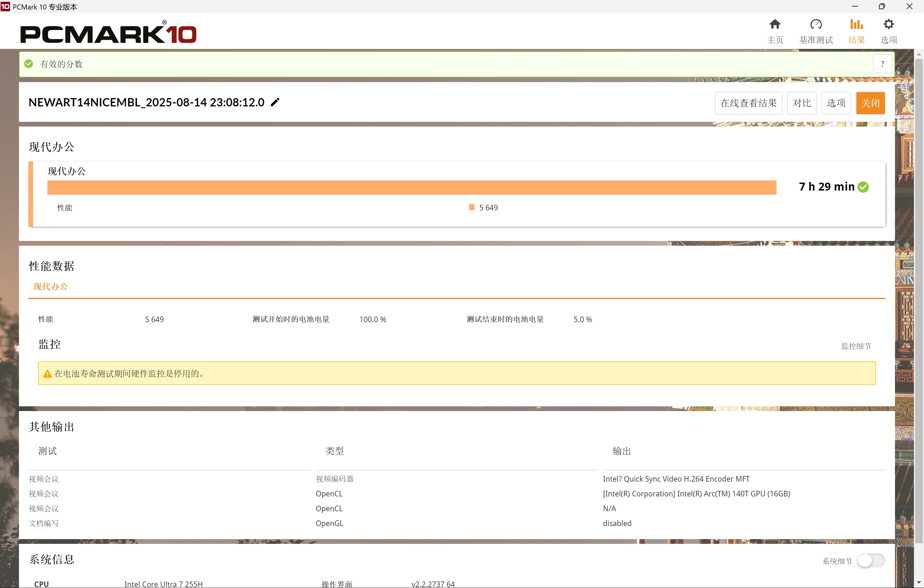Open the 选项 button in result header
924x588 pixels.
tap(836, 103)
